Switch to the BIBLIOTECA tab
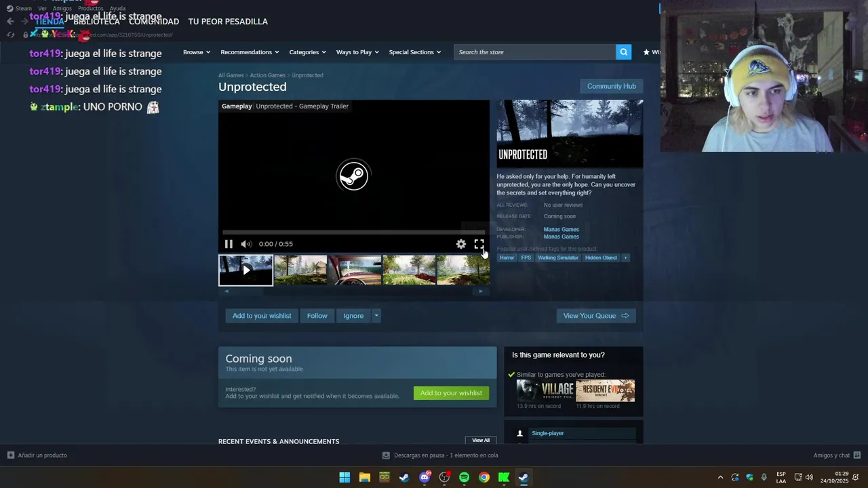Screen dimensions: 868x488 point(96,22)
